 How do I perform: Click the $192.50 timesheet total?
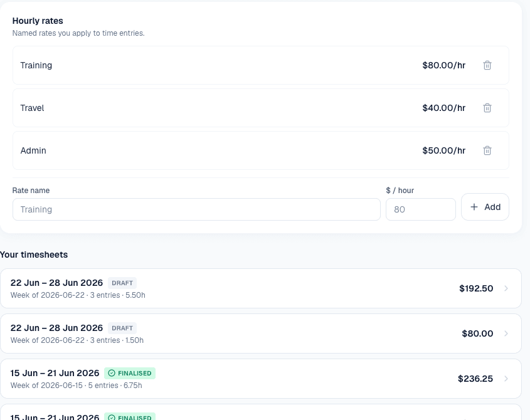[476, 288]
